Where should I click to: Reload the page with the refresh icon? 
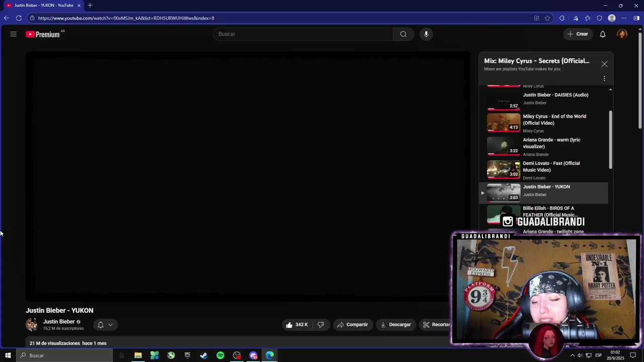[19, 18]
